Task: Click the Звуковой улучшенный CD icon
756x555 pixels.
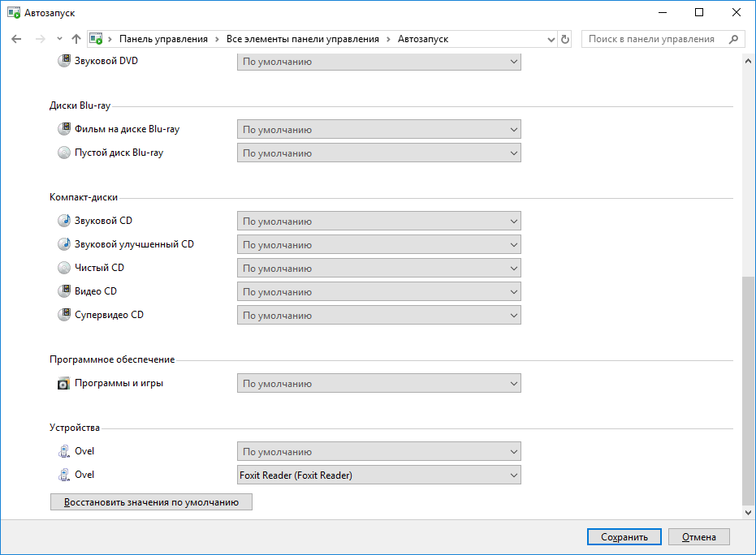Action: tap(64, 244)
